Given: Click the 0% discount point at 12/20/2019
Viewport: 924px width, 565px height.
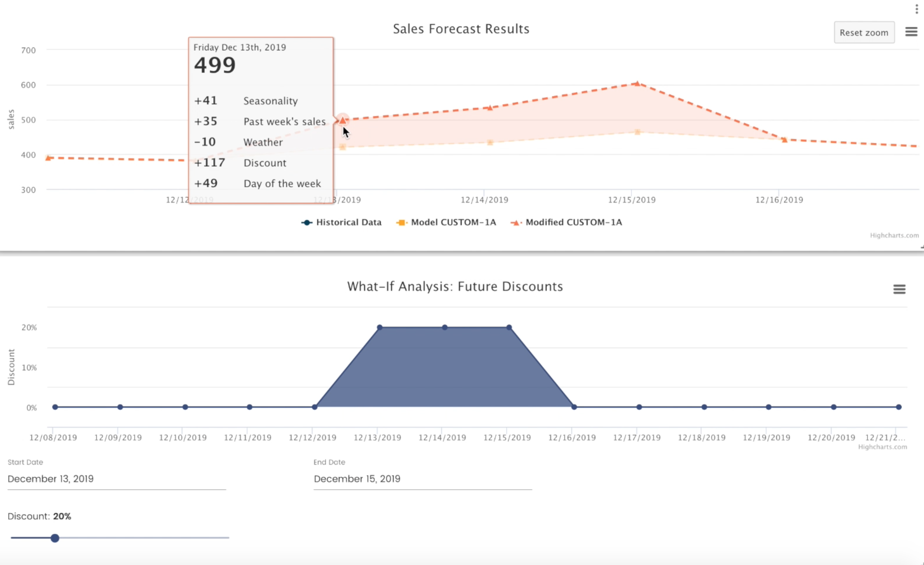Looking at the screenshot, I should 833,407.
